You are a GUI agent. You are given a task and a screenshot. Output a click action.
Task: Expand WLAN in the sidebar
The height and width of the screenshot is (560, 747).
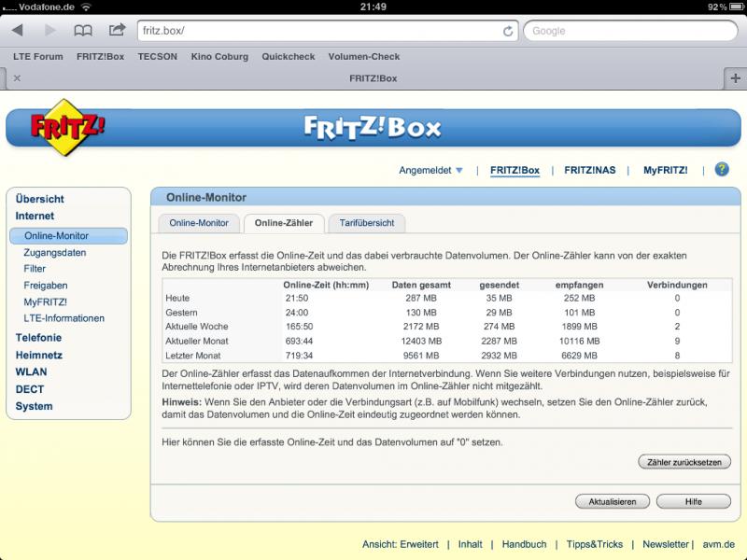(31, 371)
